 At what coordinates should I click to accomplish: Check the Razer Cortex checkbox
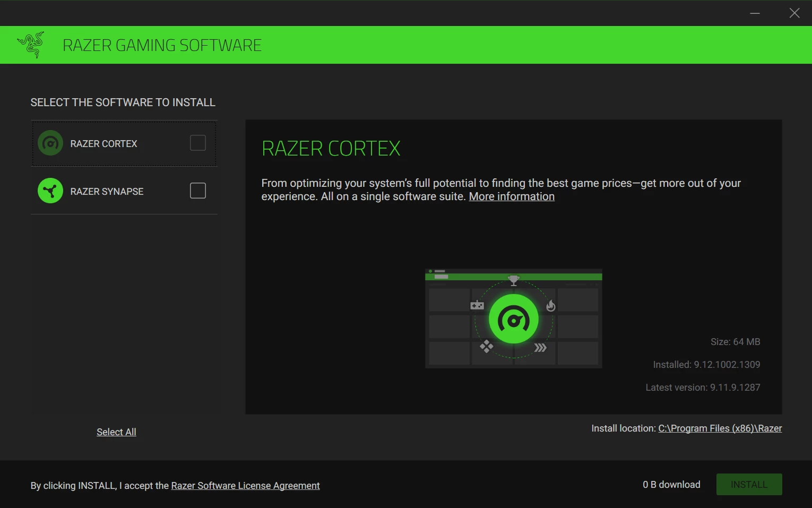click(197, 142)
